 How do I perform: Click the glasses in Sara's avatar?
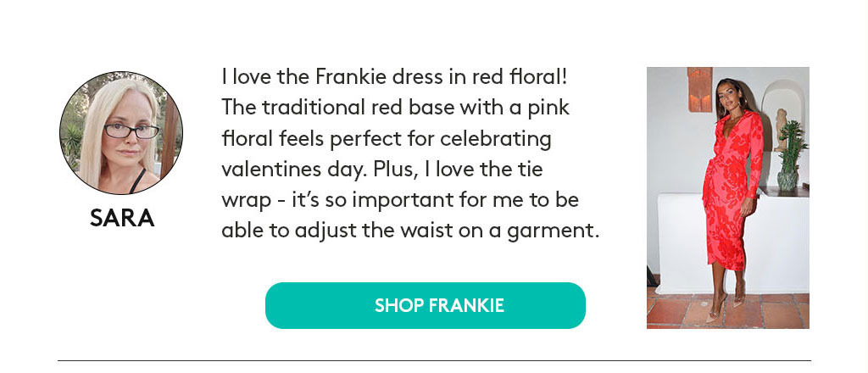point(131,131)
